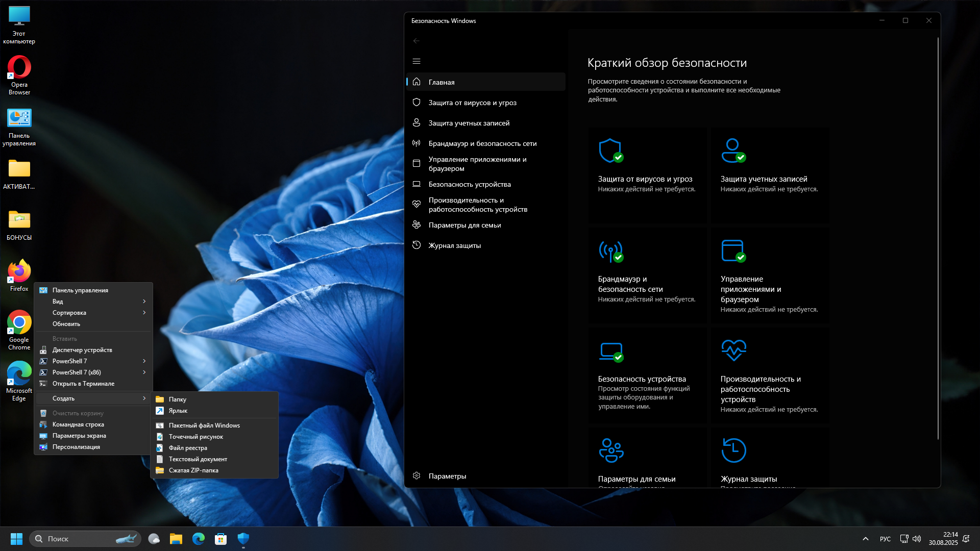Expand the PowerShell 7 (x86) submenu
Viewport: 980px width, 551px height.
pyautogui.click(x=93, y=372)
